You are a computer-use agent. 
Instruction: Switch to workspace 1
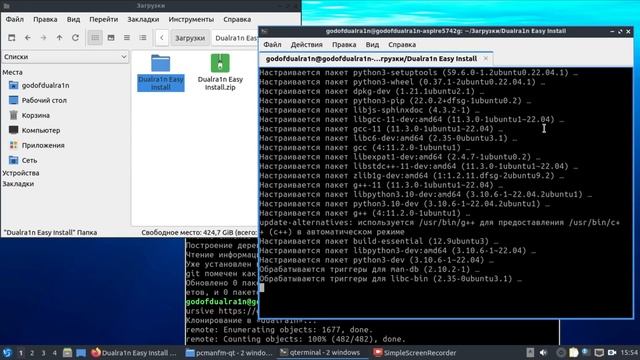[x=20, y=353]
